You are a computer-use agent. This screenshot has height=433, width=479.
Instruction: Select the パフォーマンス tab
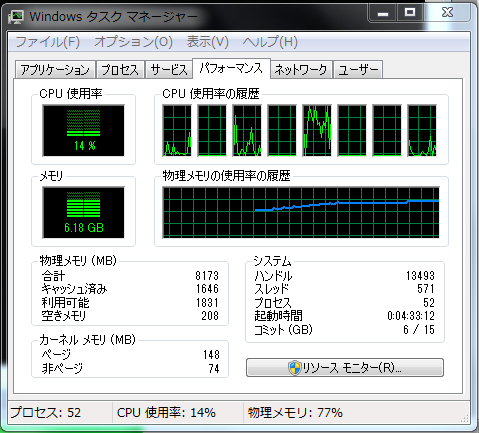[x=231, y=69]
